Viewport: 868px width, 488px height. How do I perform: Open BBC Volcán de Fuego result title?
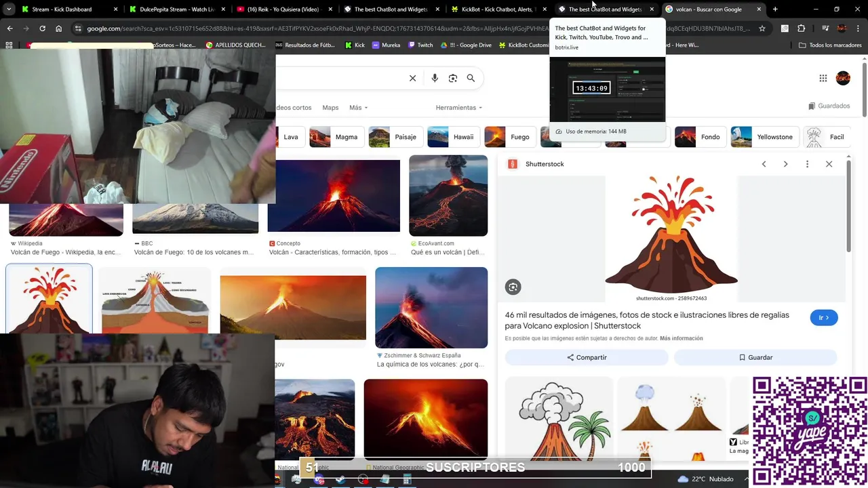(x=194, y=252)
